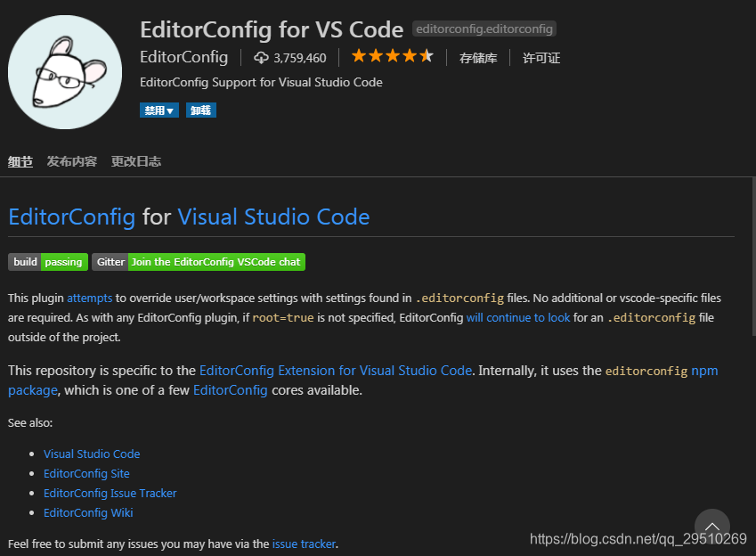
Task: Click the cloud download count icon
Action: pyautogui.click(x=261, y=58)
